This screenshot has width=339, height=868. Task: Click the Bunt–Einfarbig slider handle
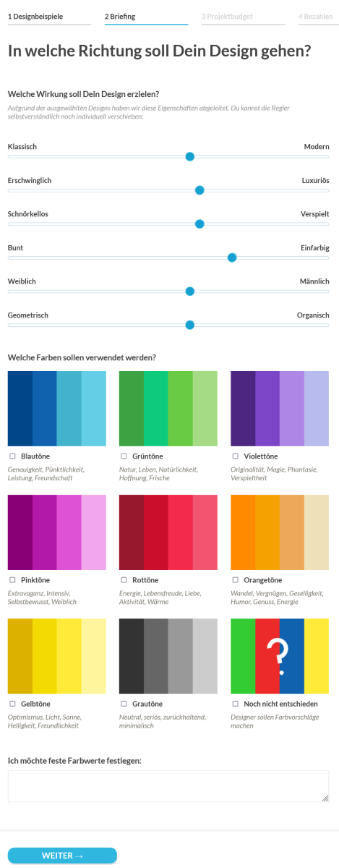click(232, 258)
